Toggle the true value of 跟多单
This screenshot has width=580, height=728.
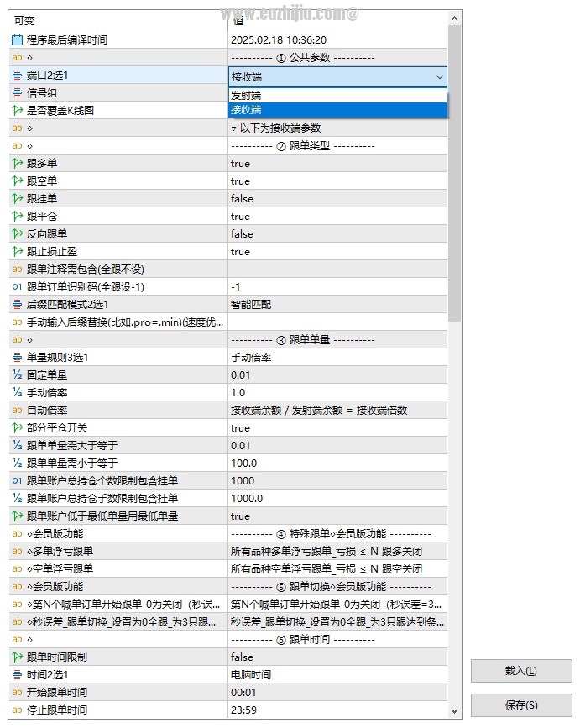coord(240,164)
